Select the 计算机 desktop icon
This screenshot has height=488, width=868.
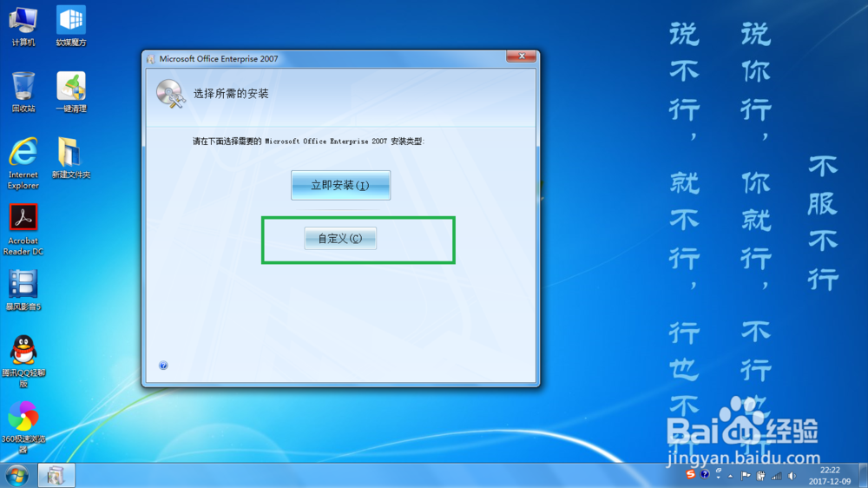pos(23,26)
